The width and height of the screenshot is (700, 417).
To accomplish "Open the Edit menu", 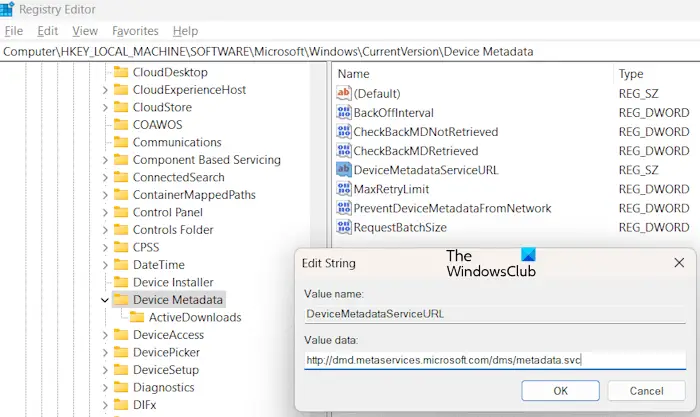I will [47, 31].
